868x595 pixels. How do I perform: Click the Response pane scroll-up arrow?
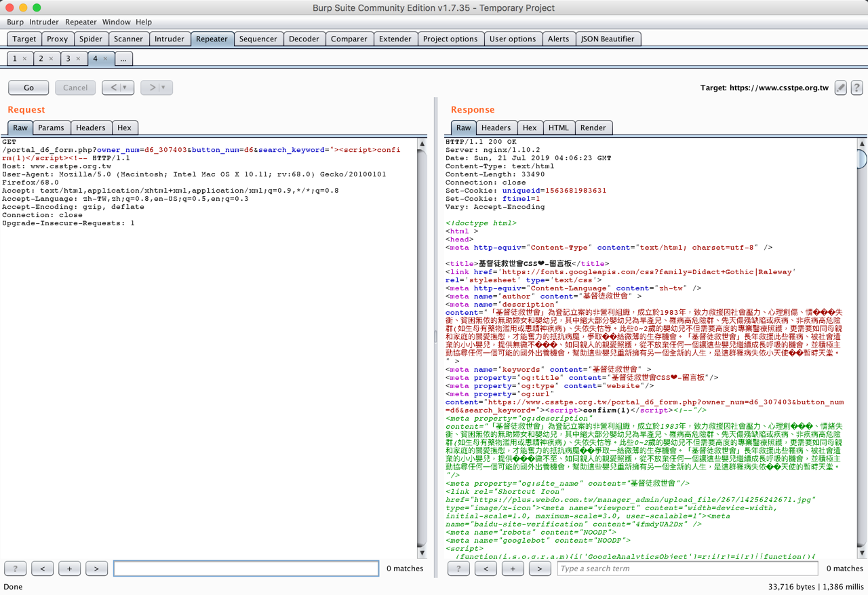point(862,144)
